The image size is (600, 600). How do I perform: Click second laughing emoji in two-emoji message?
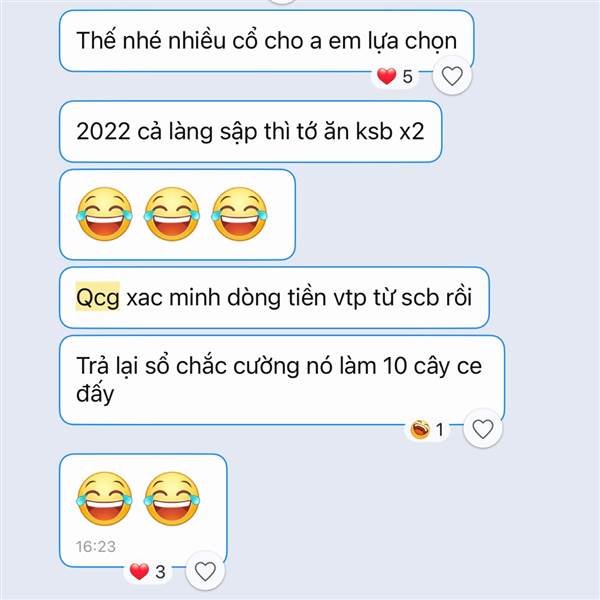pos(172,499)
